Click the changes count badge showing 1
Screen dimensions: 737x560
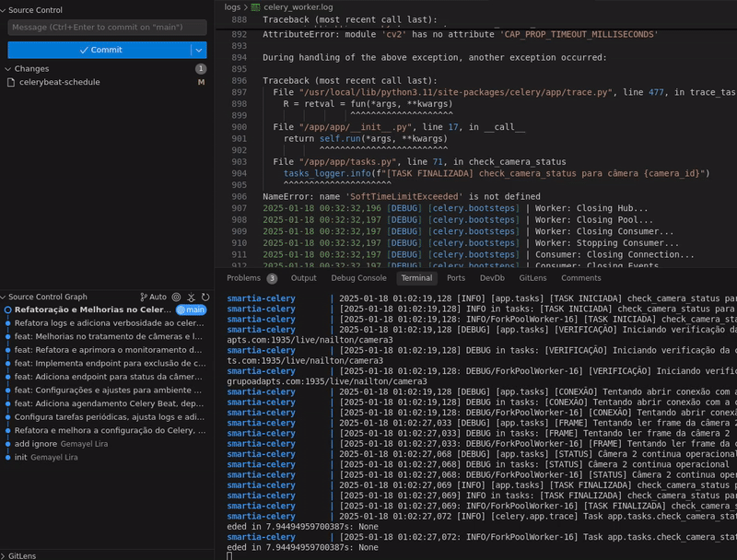pos(201,68)
